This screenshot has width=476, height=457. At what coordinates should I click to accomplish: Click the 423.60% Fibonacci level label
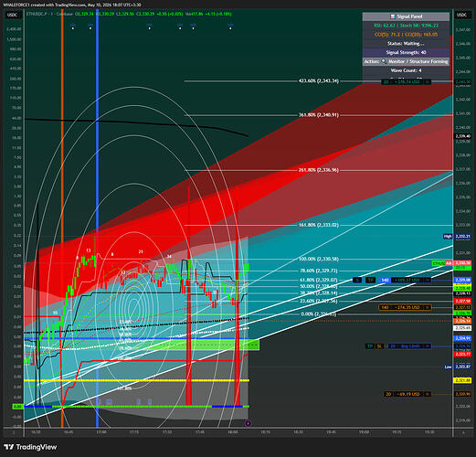point(319,80)
